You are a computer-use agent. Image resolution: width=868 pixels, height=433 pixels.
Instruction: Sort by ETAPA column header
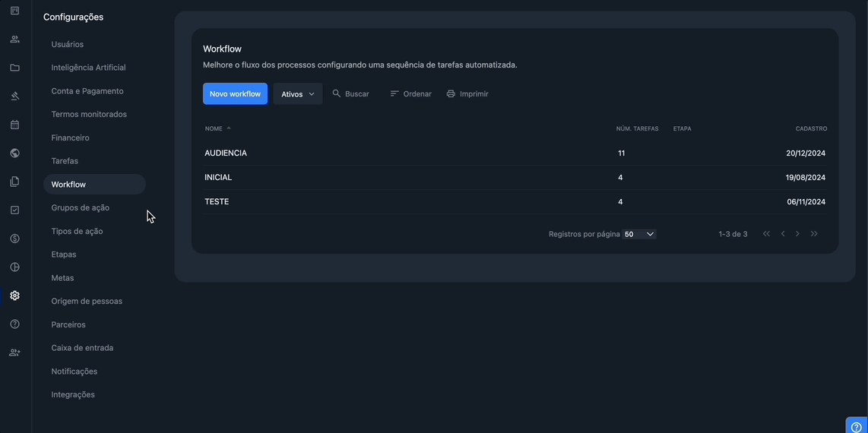682,128
